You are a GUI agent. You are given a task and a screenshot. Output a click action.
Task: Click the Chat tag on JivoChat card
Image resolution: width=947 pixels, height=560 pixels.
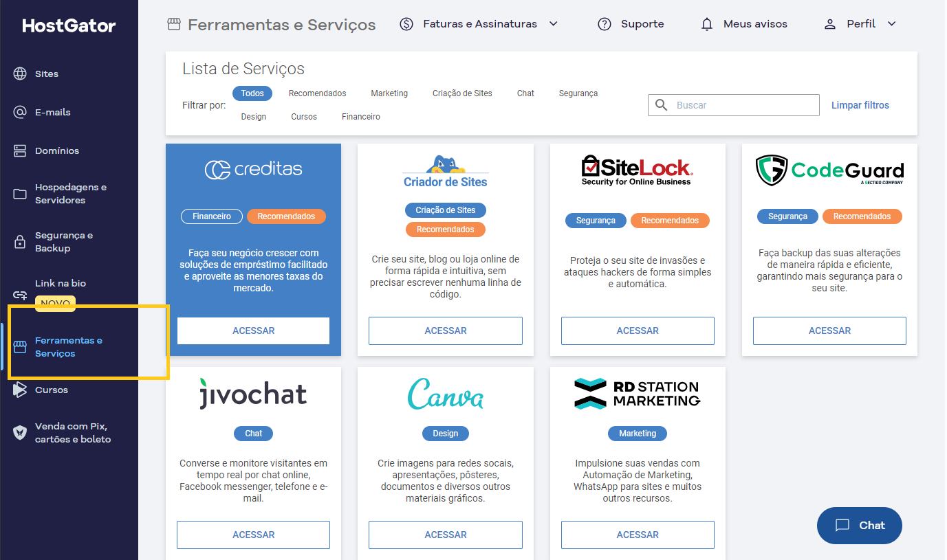tap(254, 434)
